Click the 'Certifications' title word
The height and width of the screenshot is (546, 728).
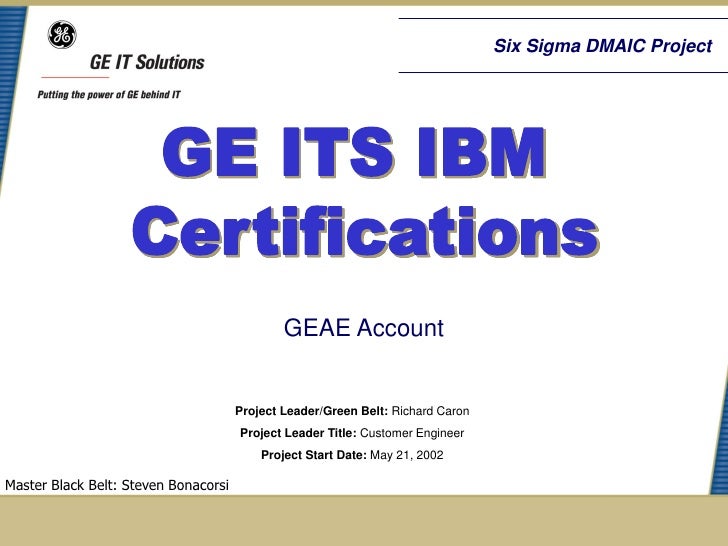click(365, 231)
